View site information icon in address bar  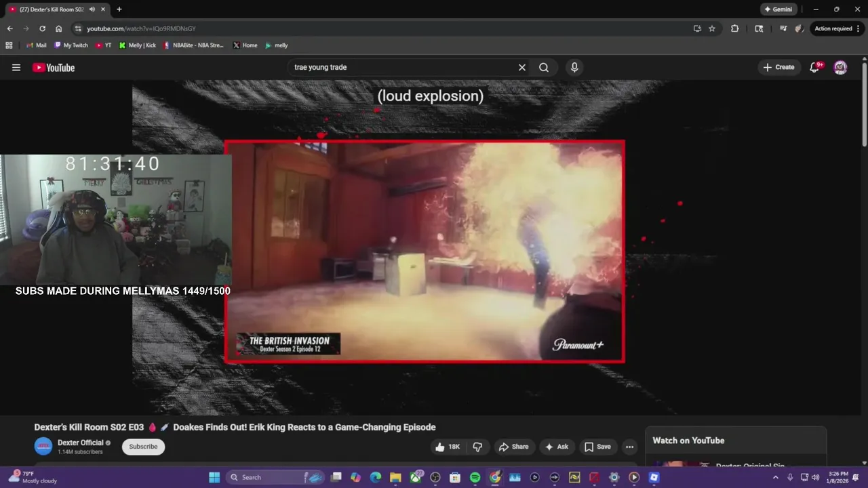tap(78, 28)
